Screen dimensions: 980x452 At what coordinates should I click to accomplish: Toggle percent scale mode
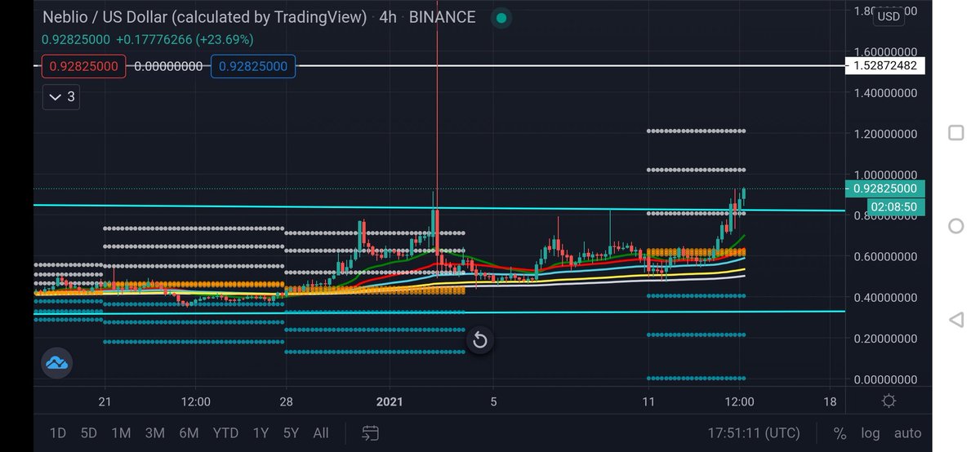840,433
